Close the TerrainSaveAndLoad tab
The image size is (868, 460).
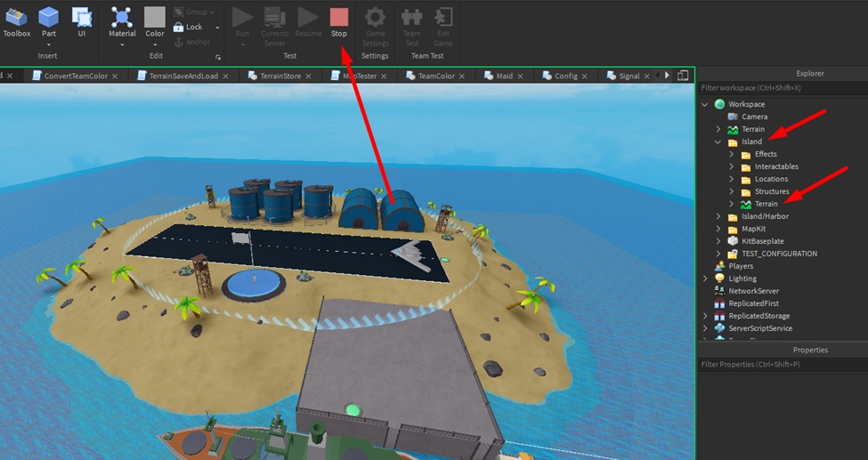tap(225, 77)
